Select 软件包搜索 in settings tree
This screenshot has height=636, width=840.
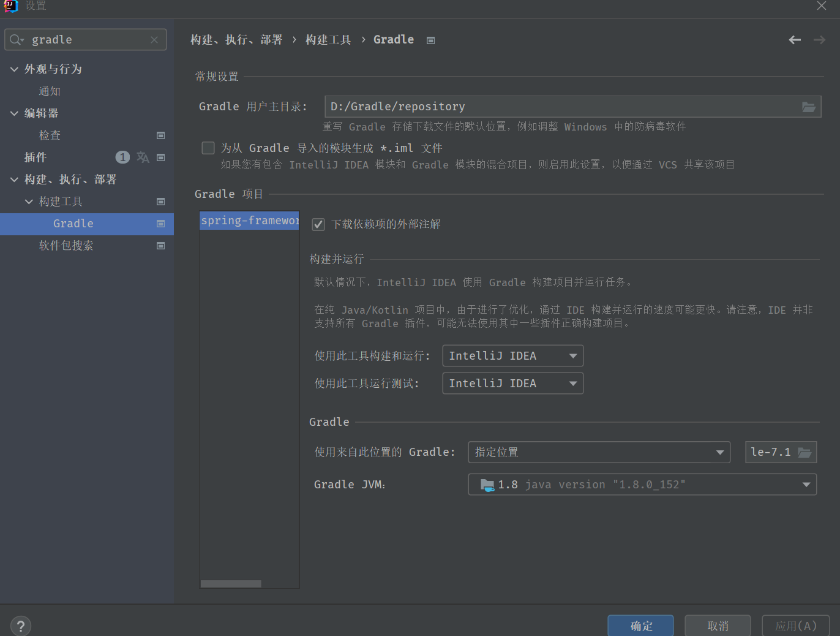pyautogui.click(x=66, y=246)
